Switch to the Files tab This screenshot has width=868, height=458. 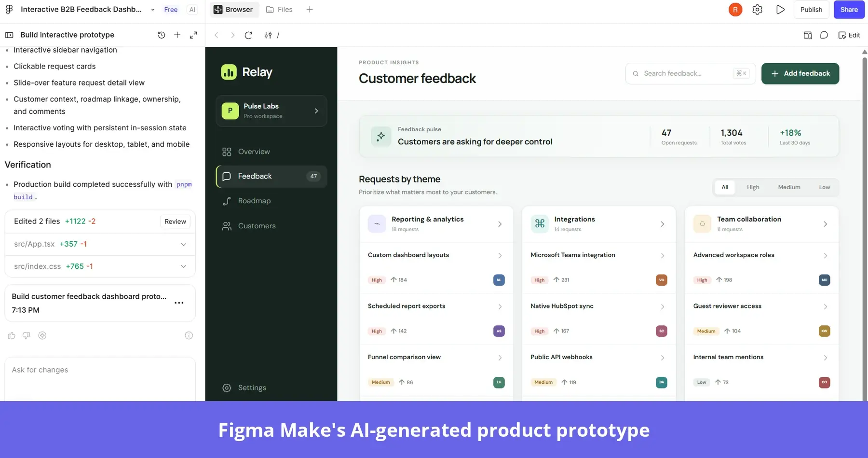point(280,10)
